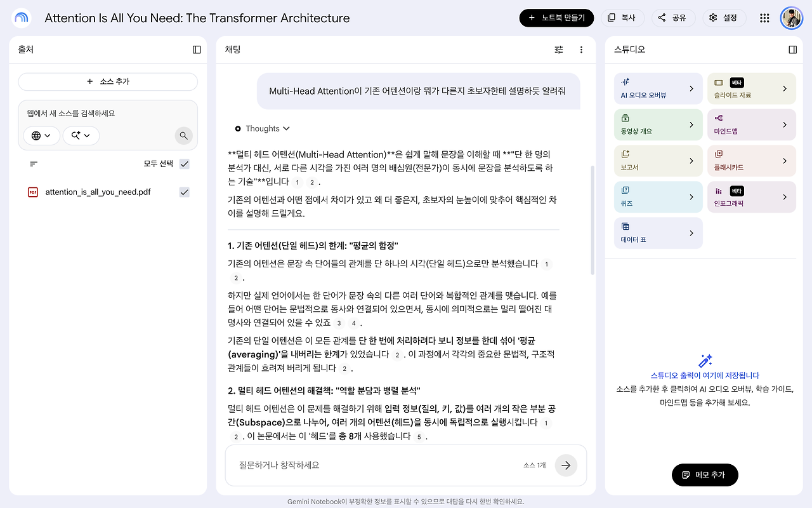Click the Notebook logo home icon

pos(21,18)
